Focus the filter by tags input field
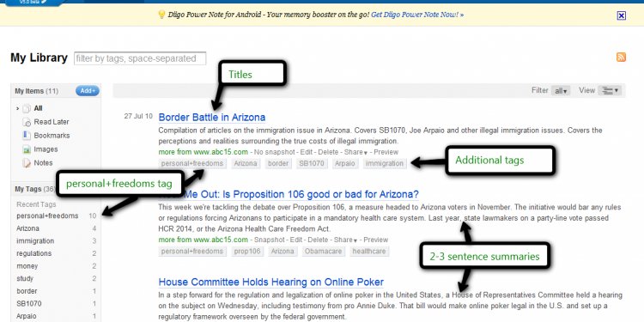Screen dimensions: 644x322 tap(140, 58)
